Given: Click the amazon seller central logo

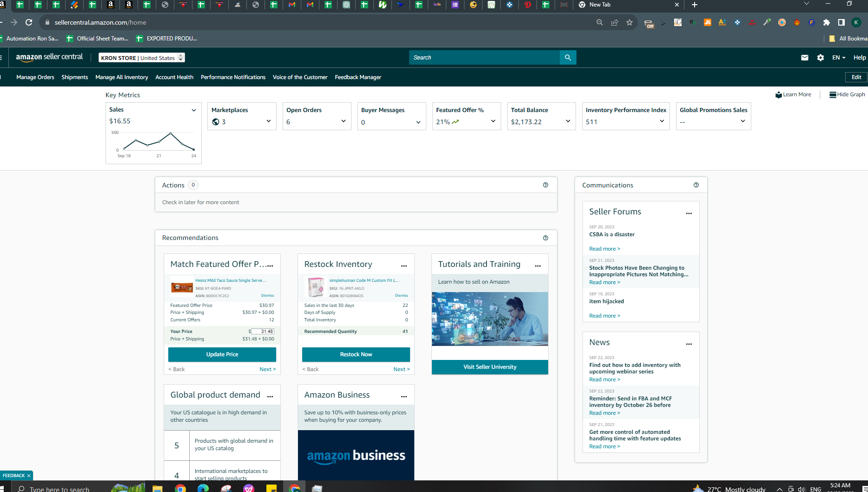Looking at the screenshot, I should [x=49, y=57].
